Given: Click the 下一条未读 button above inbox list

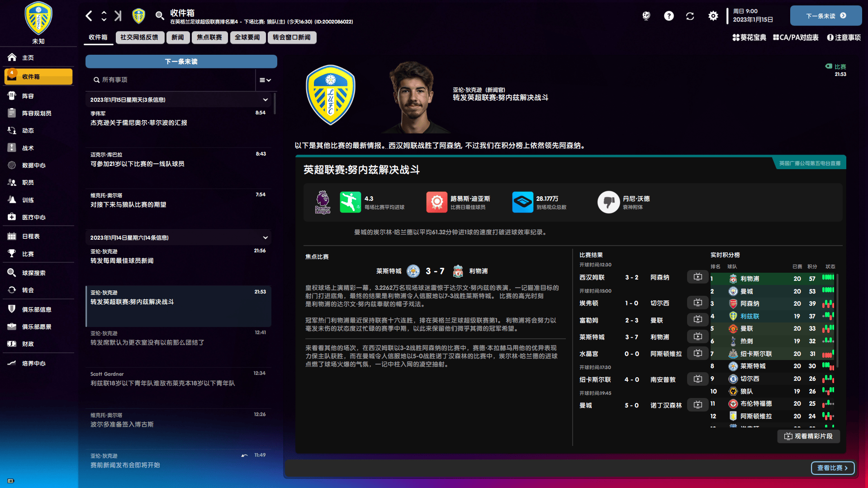Looking at the screenshot, I should coord(181,62).
